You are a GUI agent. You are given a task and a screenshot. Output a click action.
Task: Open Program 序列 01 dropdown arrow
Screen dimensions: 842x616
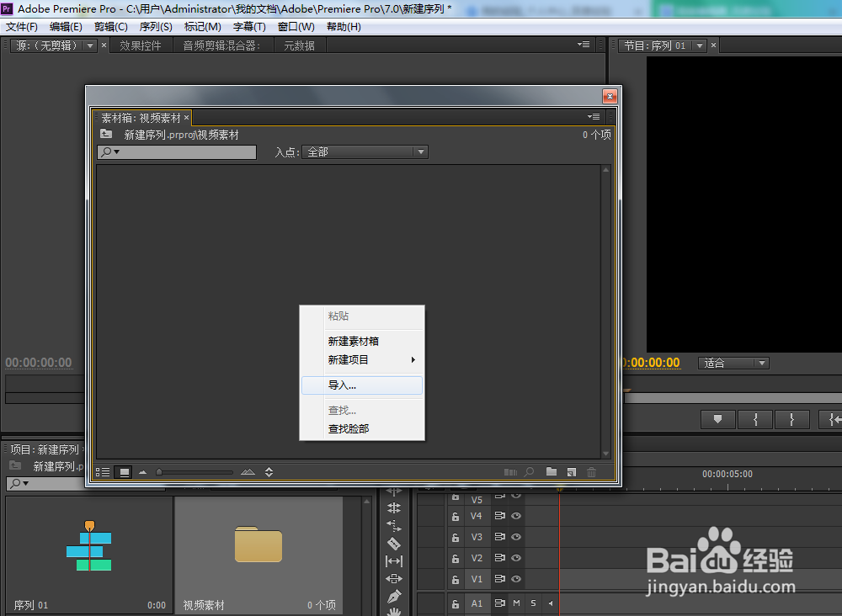[700, 45]
